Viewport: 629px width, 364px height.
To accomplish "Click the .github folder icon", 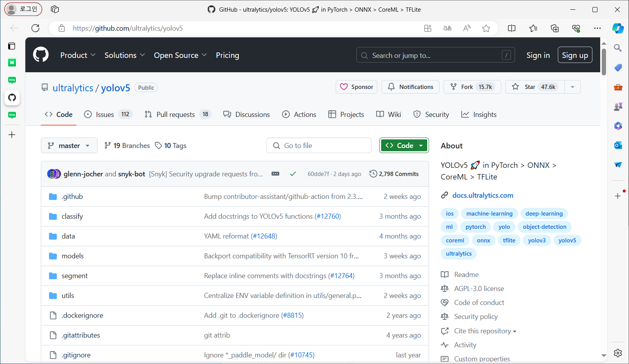I will pyautogui.click(x=53, y=197).
